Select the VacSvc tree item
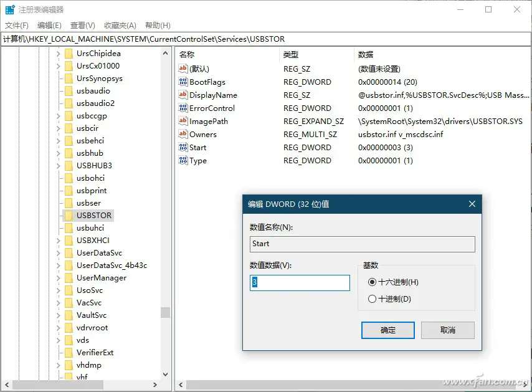The image size is (532, 392). point(89,303)
